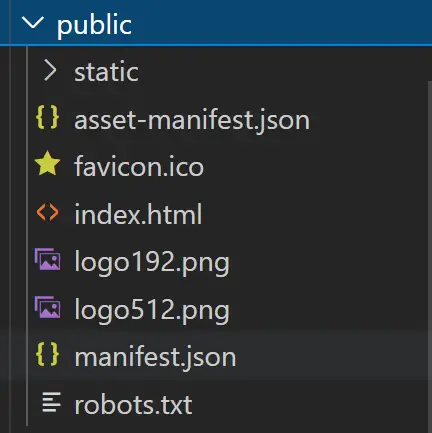This screenshot has height=433, width=432.
Task: Click the orange HTML brackets icon
Action: (x=47, y=212)
